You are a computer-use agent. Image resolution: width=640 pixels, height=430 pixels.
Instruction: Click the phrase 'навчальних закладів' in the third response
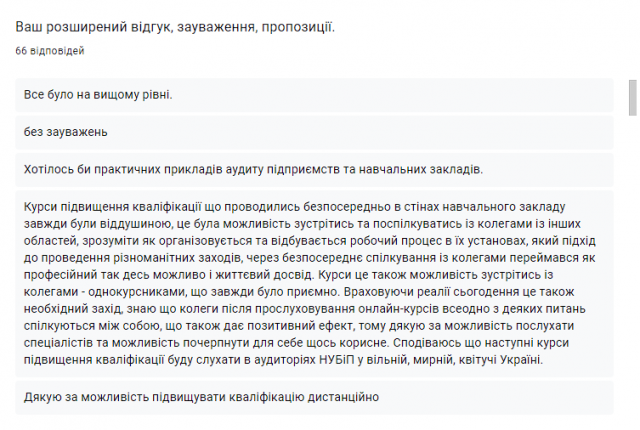click(420, 169)
